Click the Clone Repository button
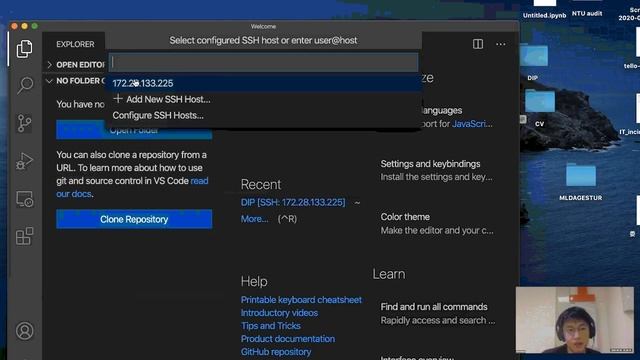This screenshot has height=360, width=640. point(134,219)
